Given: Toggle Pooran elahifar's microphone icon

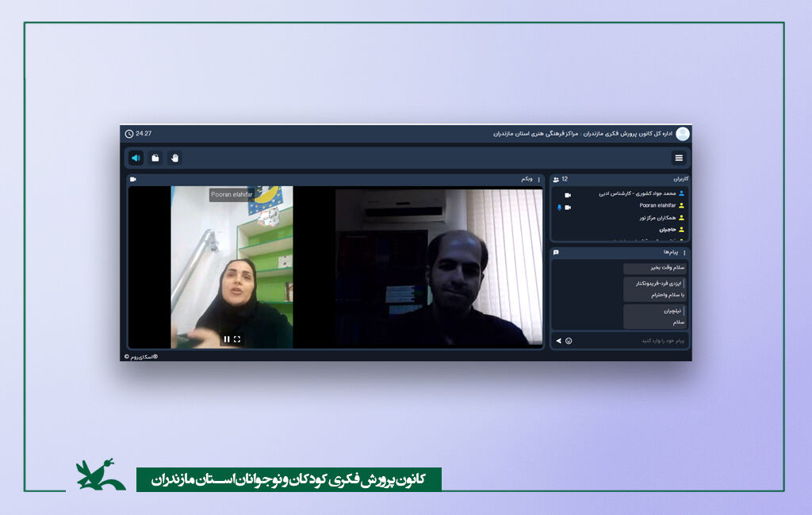Looking at the screenshot, I should click(559, 207).
